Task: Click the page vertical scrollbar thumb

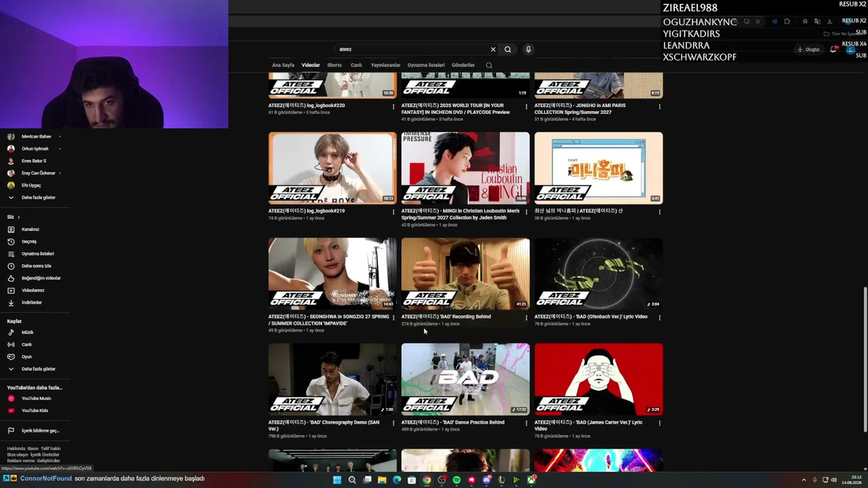Action: [865, 359]
